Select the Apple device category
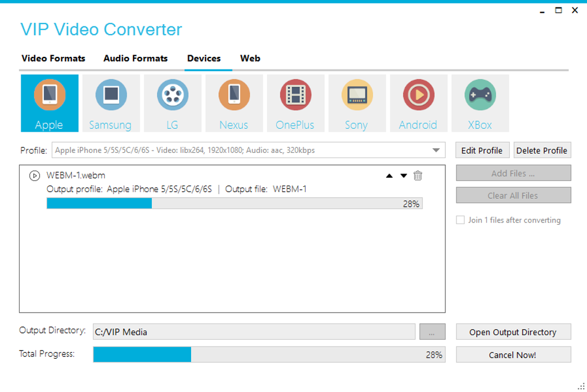 49,103
